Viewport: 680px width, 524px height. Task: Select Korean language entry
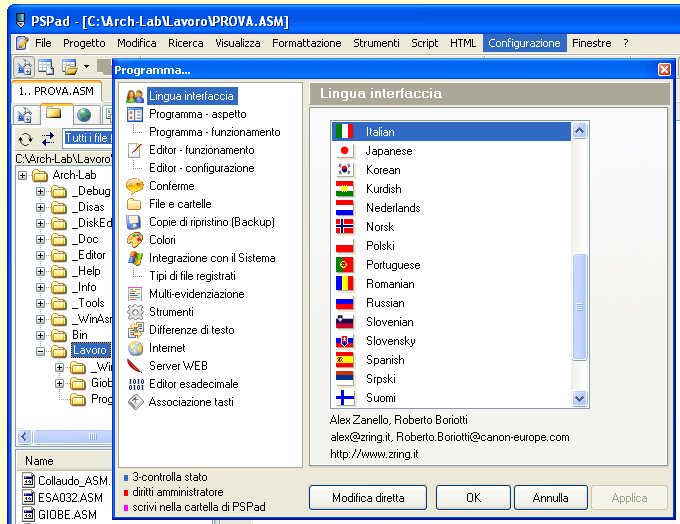pos(451,170)
